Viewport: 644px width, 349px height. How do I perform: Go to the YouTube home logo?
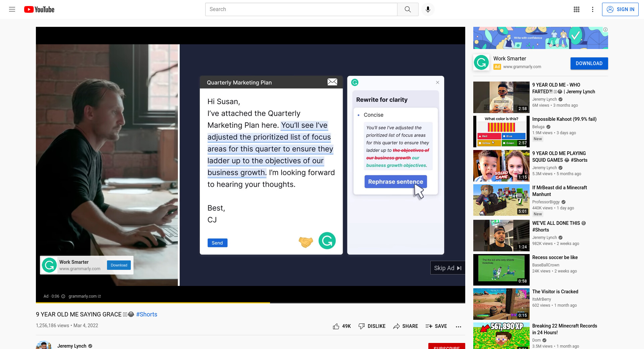(39, 9)
